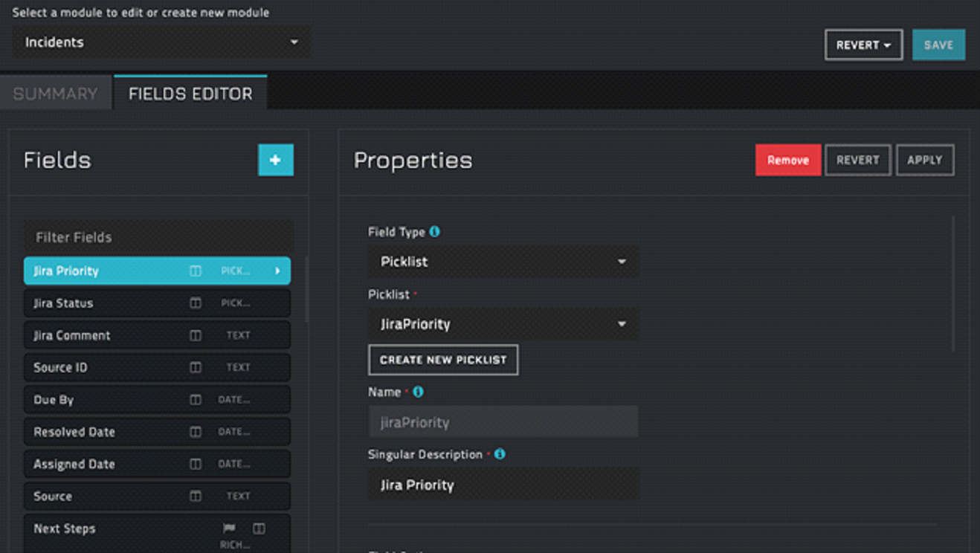Click the info icon beside Field Type
Viewport: 980px width, 553px height.
click(x=435, y=232)
